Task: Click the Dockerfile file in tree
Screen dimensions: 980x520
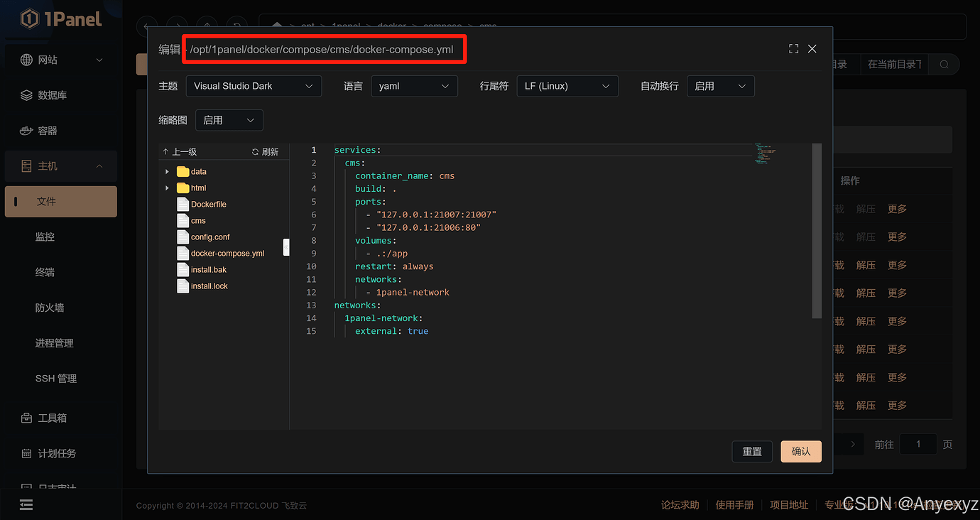Action: tap(208, 205)
